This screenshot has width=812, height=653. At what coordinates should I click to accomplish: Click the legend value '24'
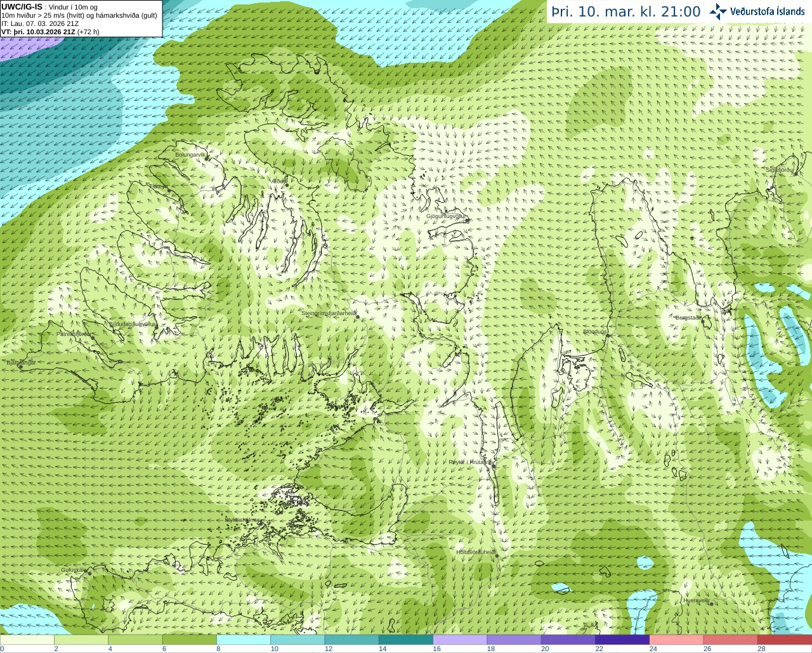point(653,649)
